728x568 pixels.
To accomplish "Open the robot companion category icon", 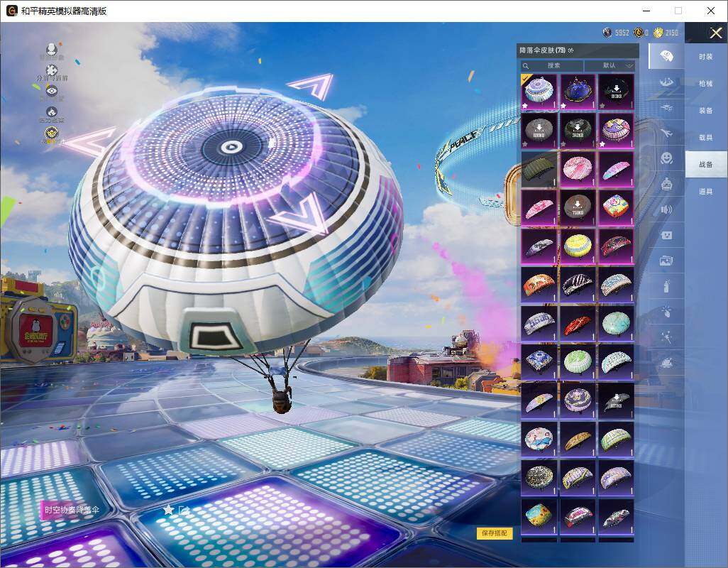I will (x=666, y=184).
